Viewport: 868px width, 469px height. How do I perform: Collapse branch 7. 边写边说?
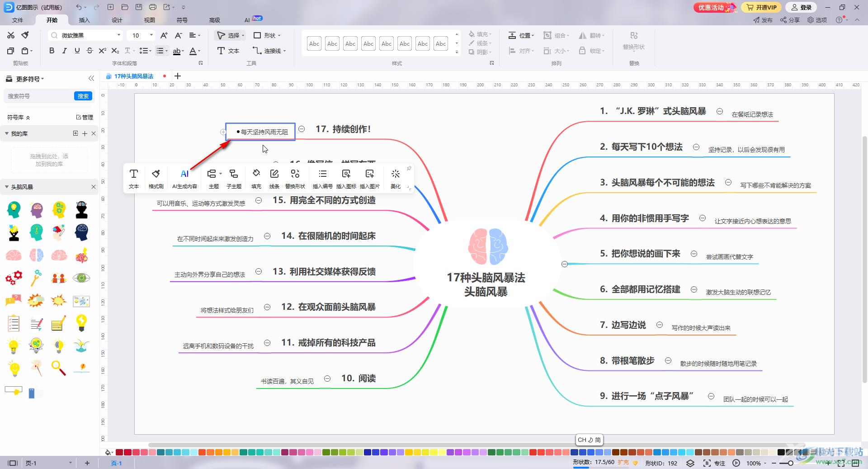(660, 325)
